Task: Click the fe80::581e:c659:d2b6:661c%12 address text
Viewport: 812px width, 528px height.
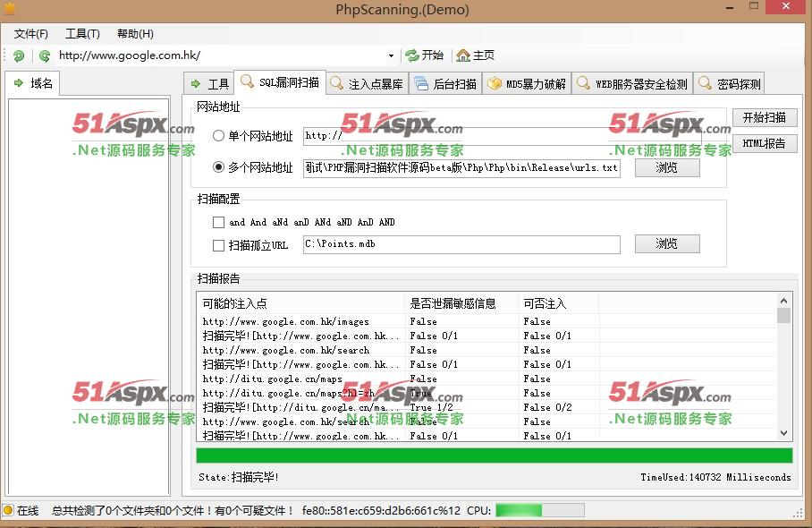Action: (x=381, y=511)
